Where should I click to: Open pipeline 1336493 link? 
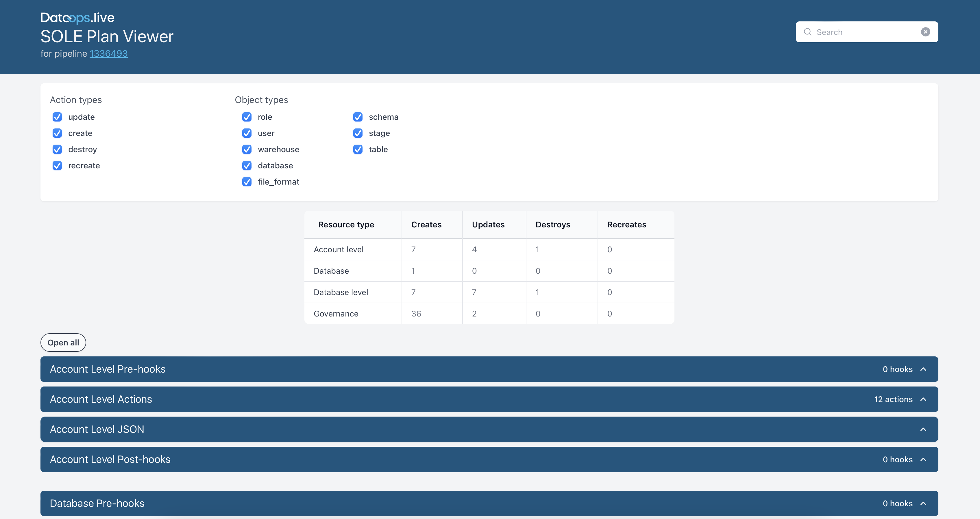pyautogui.click(x=108, y=54)
